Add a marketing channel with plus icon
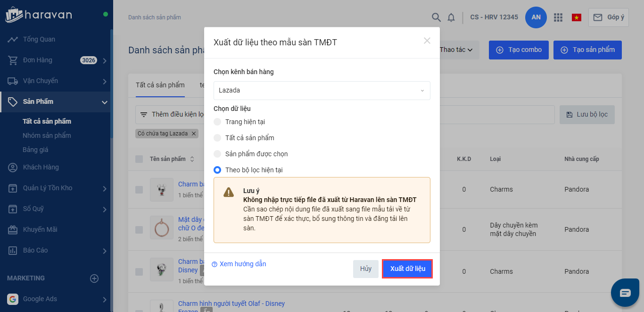Viewport: 644px width, 312px height. pyautogui.click(x=94, y=278)
